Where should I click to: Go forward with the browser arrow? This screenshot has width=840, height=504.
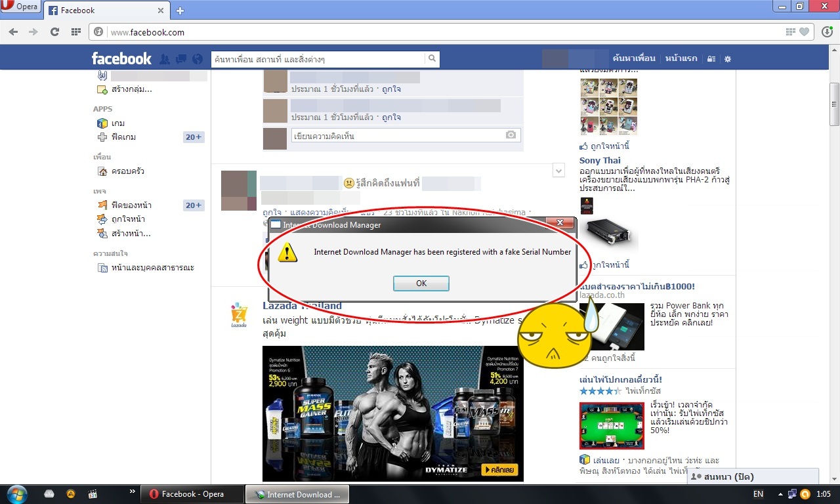pos(33,31)
